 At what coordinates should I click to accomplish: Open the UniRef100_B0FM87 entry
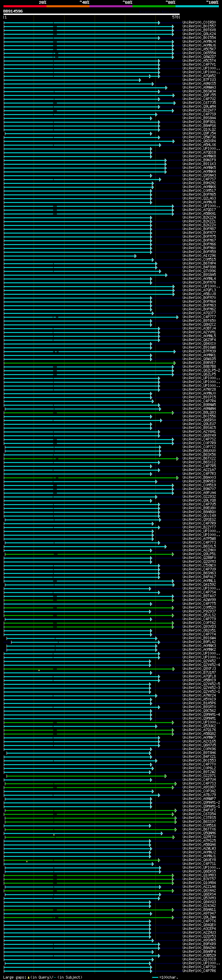coord(199,229)
